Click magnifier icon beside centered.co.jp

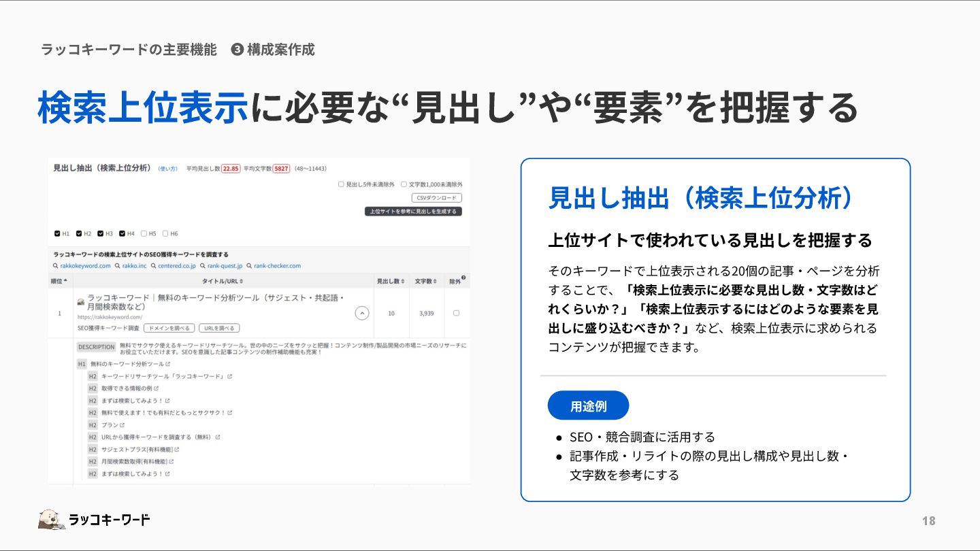coord(153,266)
